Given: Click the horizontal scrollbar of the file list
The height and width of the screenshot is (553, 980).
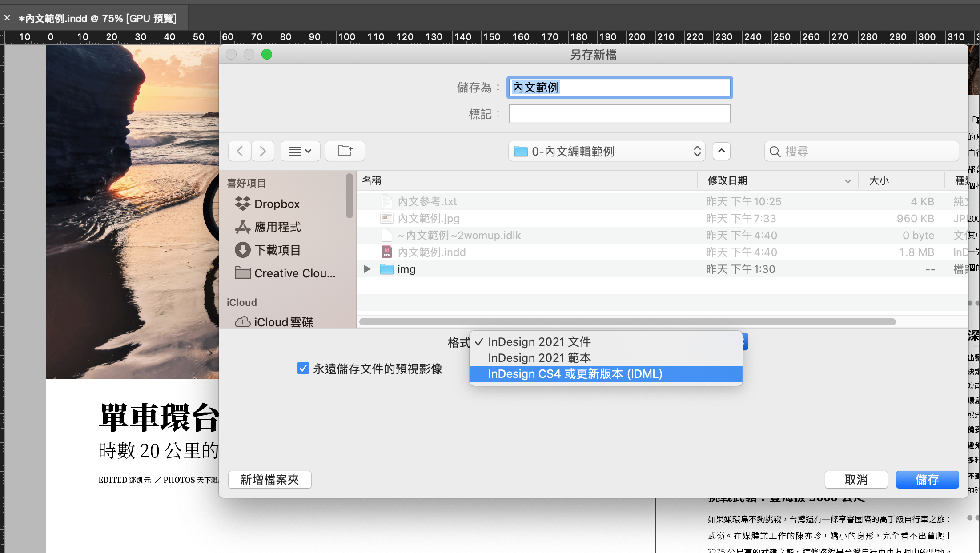Looking at the screenshot, I should pos(627,322).
